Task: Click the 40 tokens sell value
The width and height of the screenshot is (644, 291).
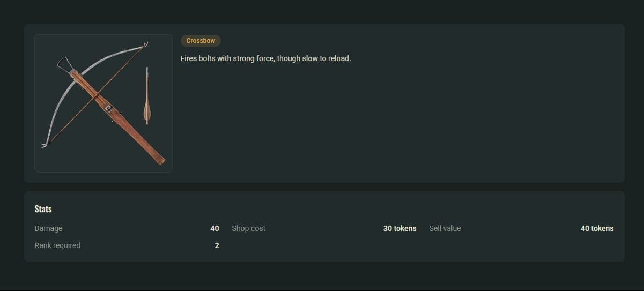Action: (x=597, y=228)
